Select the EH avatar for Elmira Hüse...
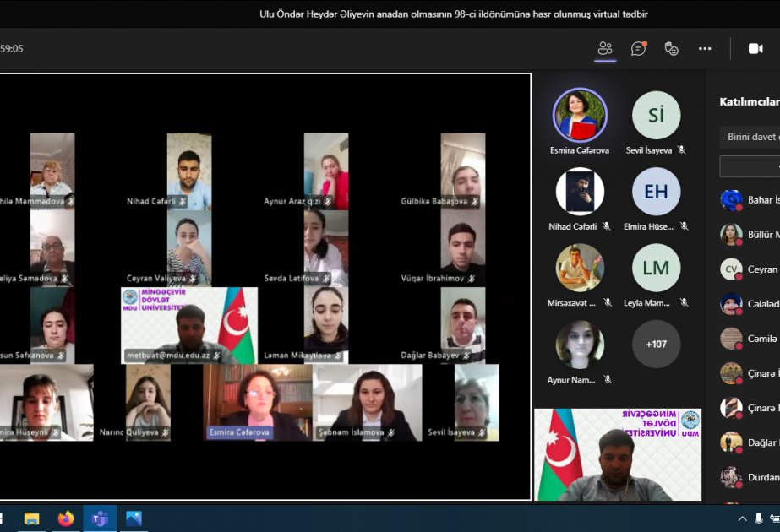780x532 pixels. click(x=656, y=192)
